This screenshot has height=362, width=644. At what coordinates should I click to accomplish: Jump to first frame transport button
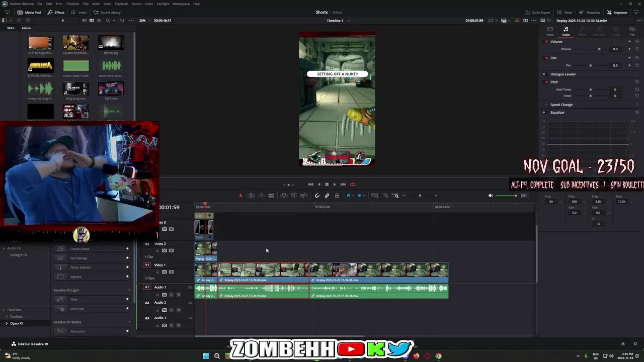pyautogui.click(x=310, y=185)
